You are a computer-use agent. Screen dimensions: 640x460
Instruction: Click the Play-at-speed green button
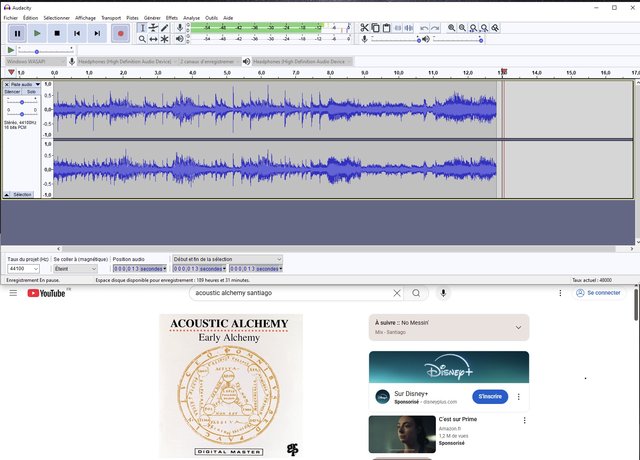click(11, 50)
